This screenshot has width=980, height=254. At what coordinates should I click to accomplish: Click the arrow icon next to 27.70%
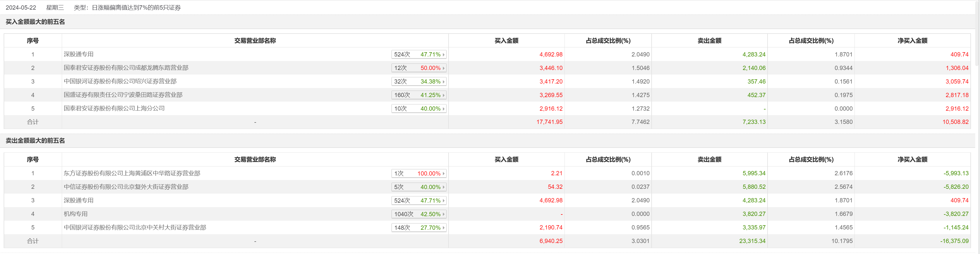point(443,228)
